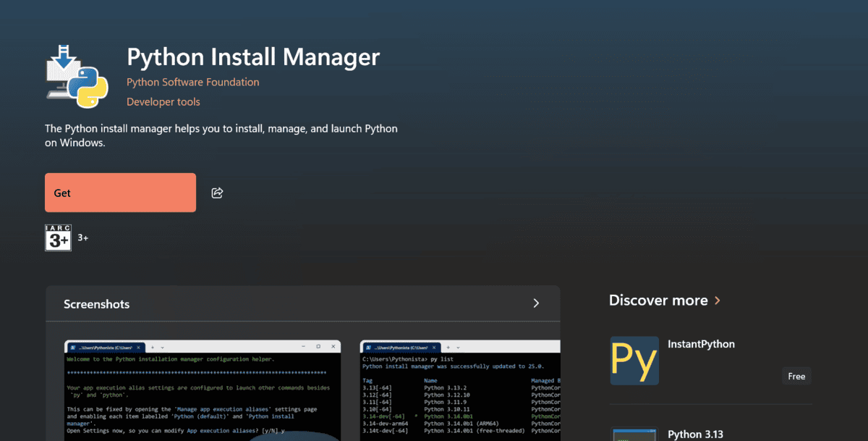Click the Discover more heading

[x=658, y=300]
